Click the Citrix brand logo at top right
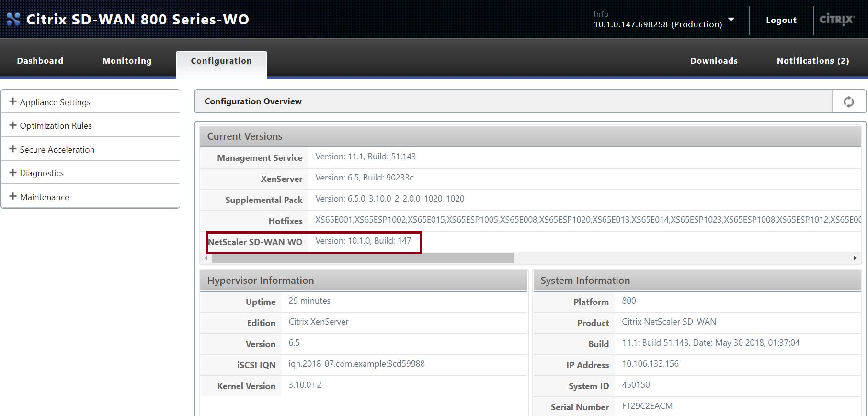This screenshot has width=868, height=416. pos(837,19)
